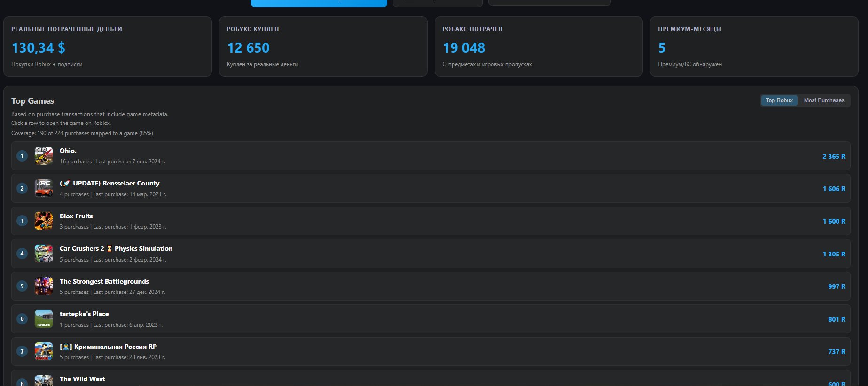The width and height of the screenshot is (868, 386).
Task: Click the Покупки Robux + подписки caption
Action: coord(47,64)
